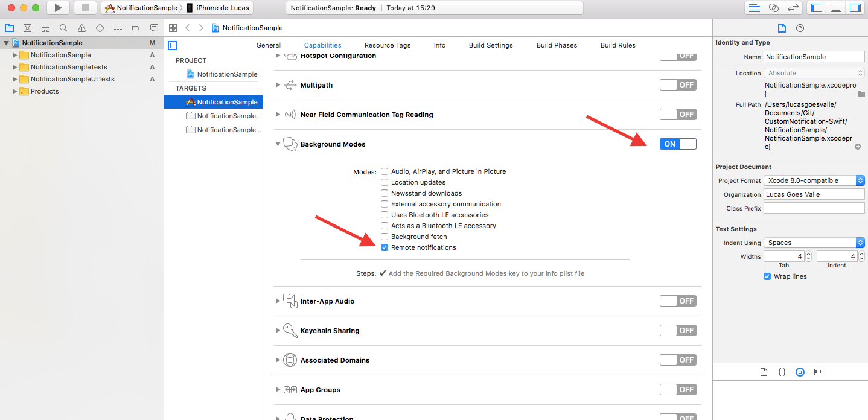The image size is (868, 420).
Task: Open the Debug navigator
Action: [x=118, y=28]
